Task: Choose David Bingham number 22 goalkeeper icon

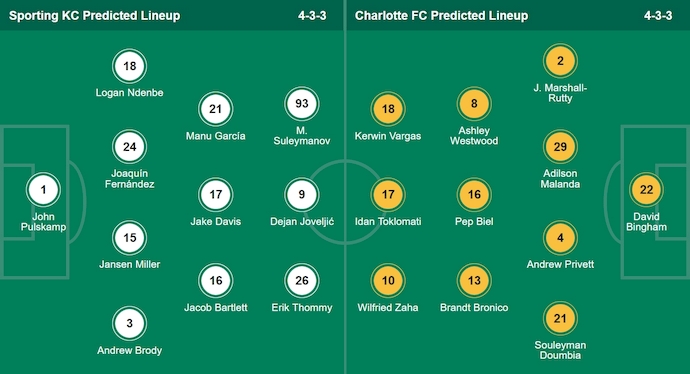Action: [646, 190]
